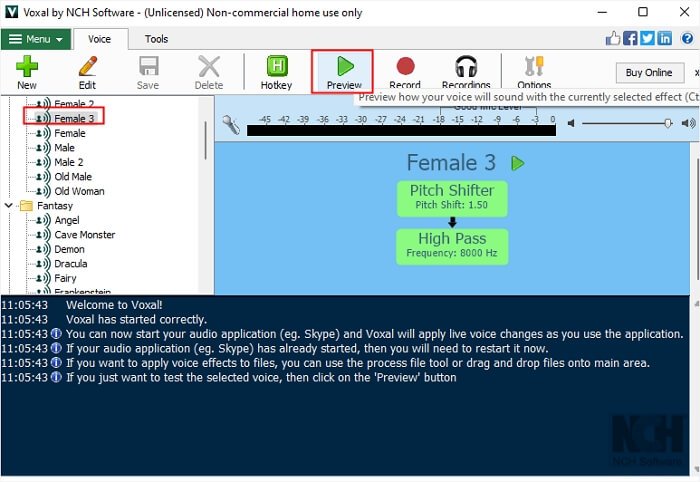Adjust the preview volume slider
The height and width of the screenshot is (482, 700).
[667, 123]
